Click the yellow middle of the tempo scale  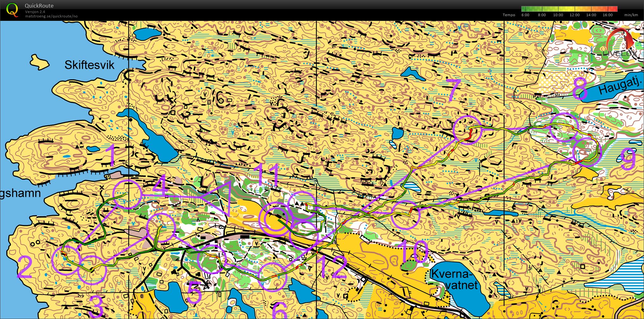coord(569,9)
